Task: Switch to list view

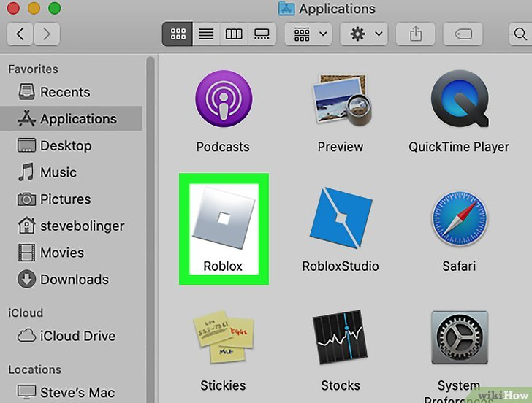Action: [x=206, y=34]
